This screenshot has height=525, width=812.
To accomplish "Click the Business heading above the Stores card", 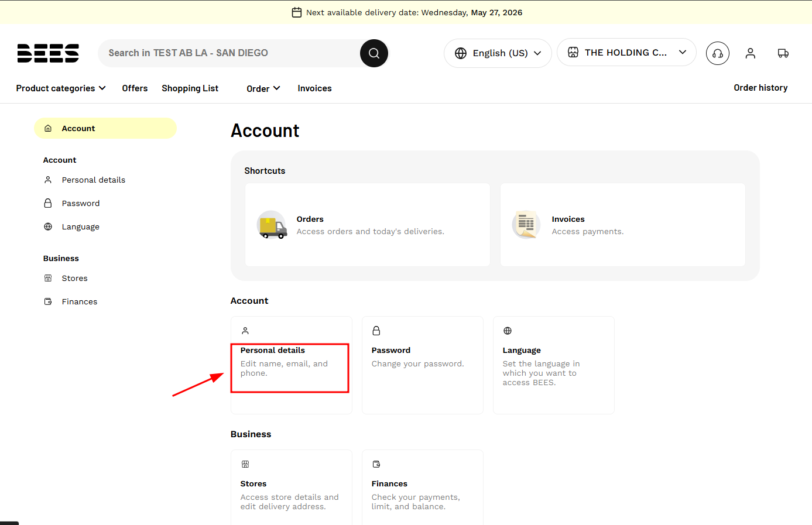I will 251,434.
